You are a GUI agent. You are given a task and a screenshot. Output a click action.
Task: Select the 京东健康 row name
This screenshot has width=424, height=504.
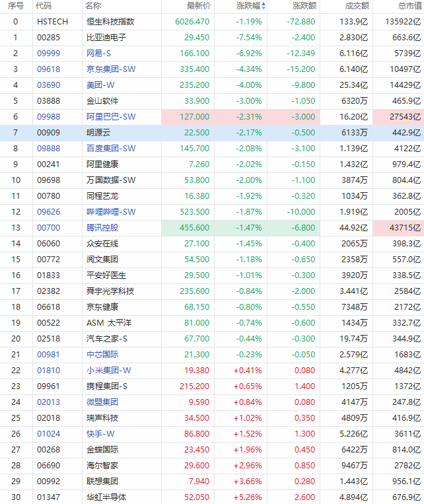102,307
